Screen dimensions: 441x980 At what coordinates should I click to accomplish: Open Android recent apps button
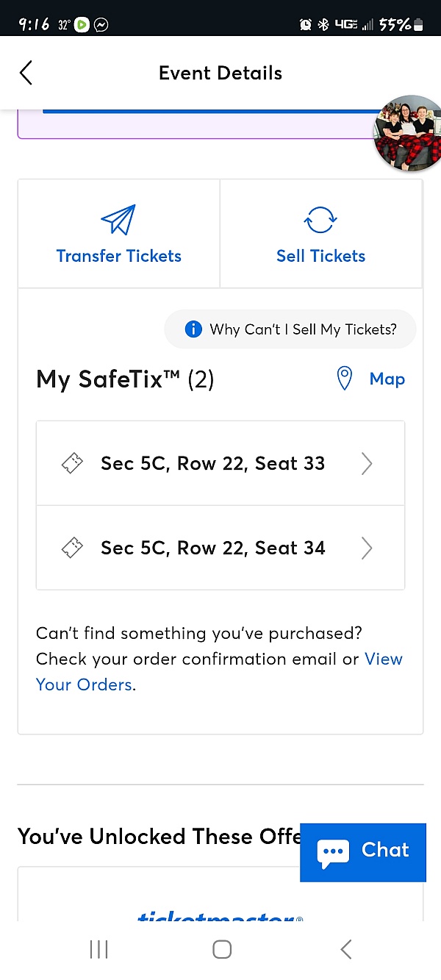[x=98, y=949]
